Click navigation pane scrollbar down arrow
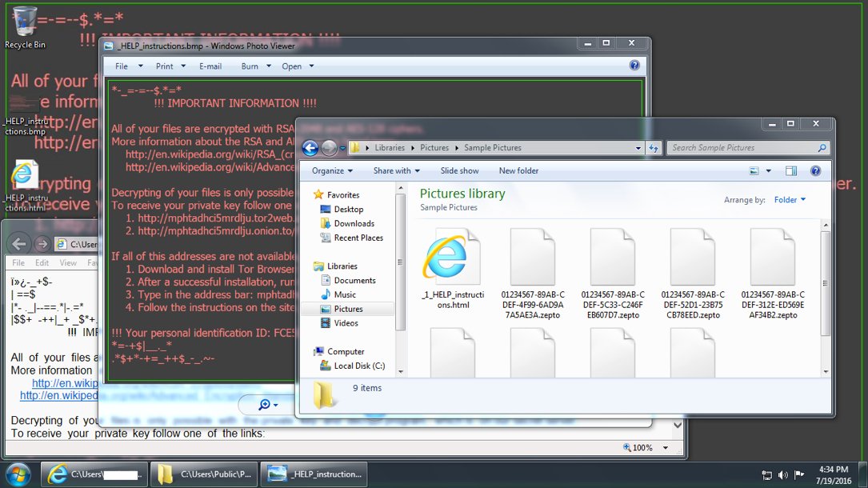Image resolution: width=868 pixels, height=488 pixels. (401, 372)
